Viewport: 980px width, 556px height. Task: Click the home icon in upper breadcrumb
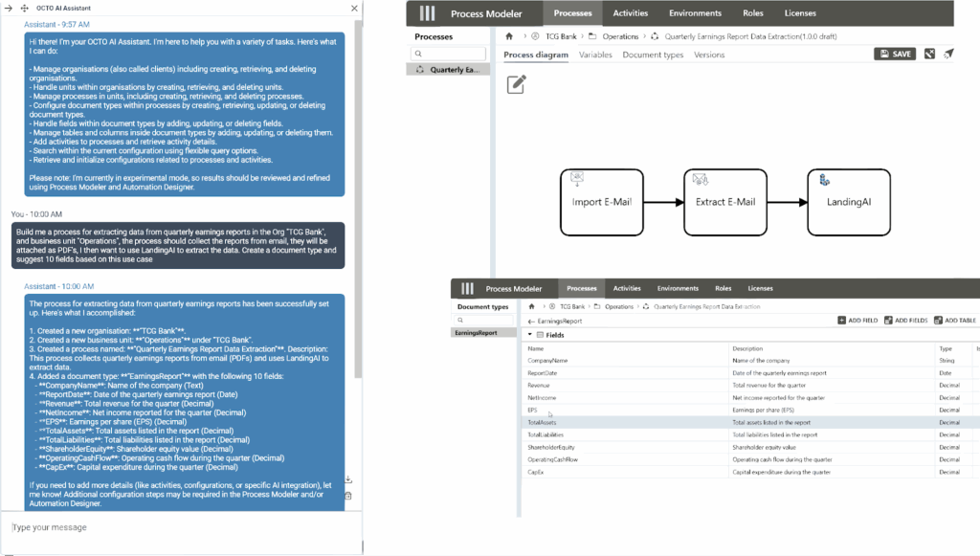510,36
